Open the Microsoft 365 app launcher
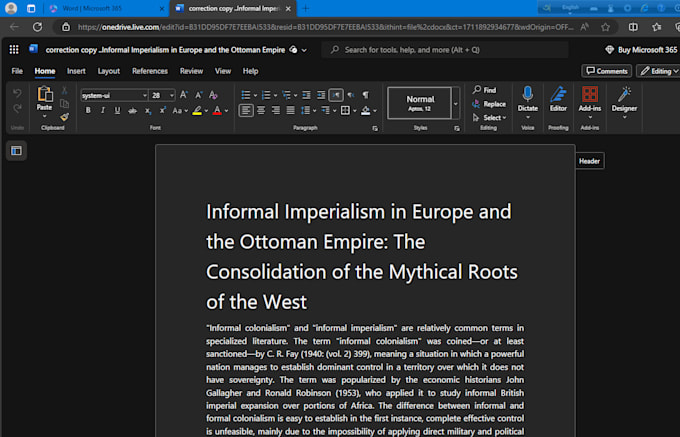Screen dimensions: 680x437 point(13,49)
